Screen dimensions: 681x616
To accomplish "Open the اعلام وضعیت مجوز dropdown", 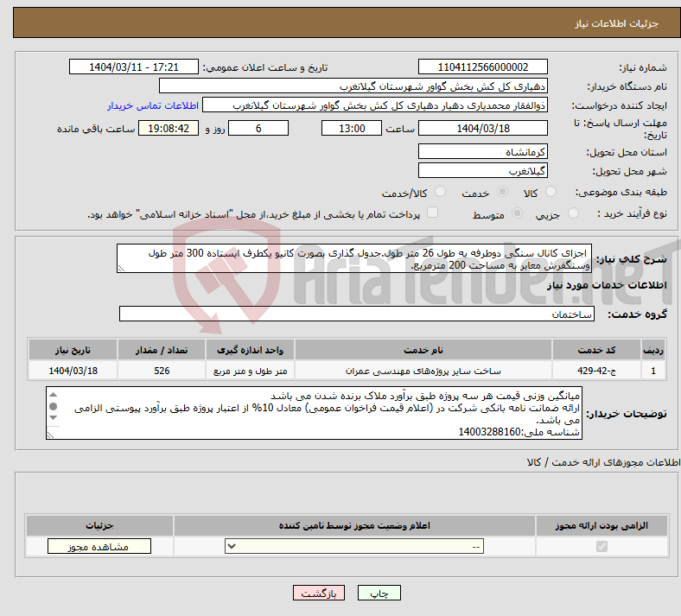I will pos(354,546).
